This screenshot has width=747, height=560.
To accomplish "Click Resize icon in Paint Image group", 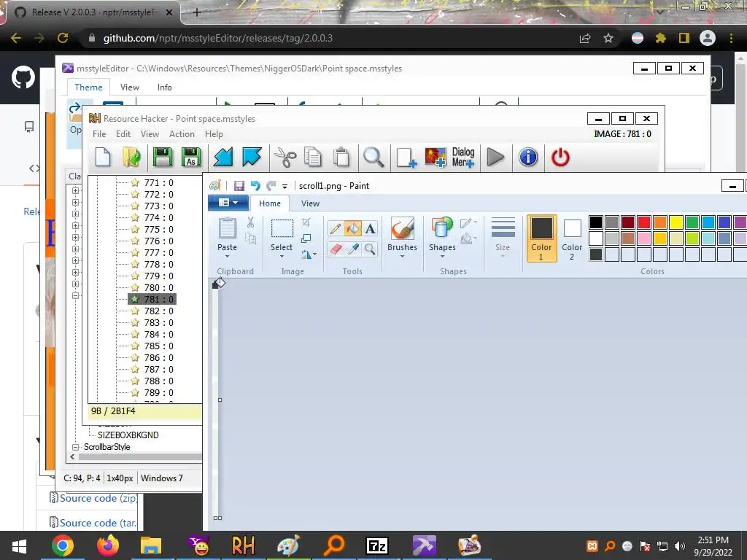I will [306, 238].
